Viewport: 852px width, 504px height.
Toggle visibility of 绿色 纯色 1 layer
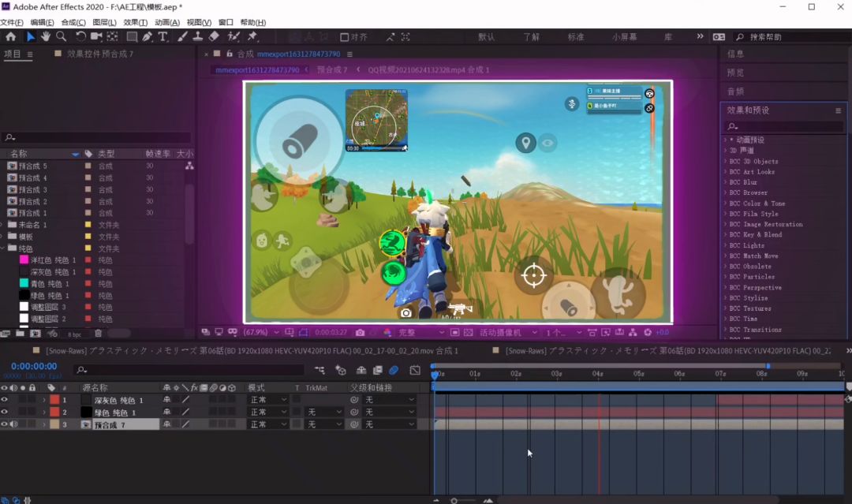point(5,412)
